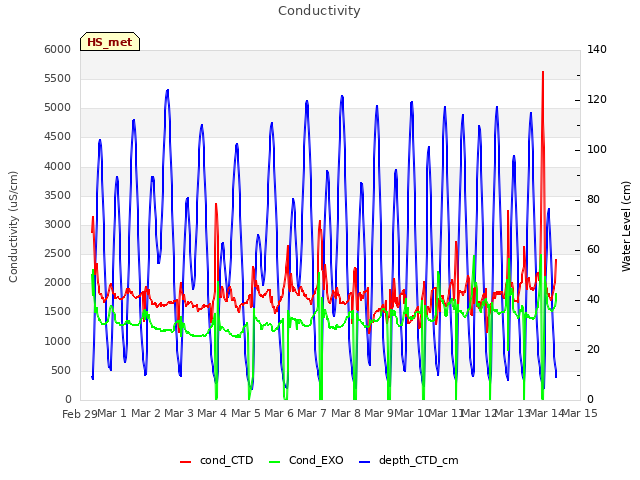
Task: Select the Mar 12 x-axis label
Action: tap(479, 413)
